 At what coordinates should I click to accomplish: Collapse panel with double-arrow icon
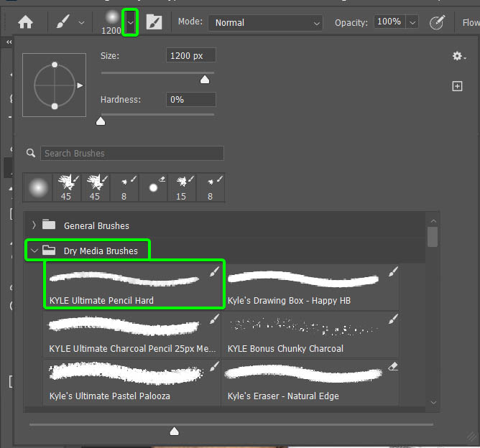coord(9,42)
